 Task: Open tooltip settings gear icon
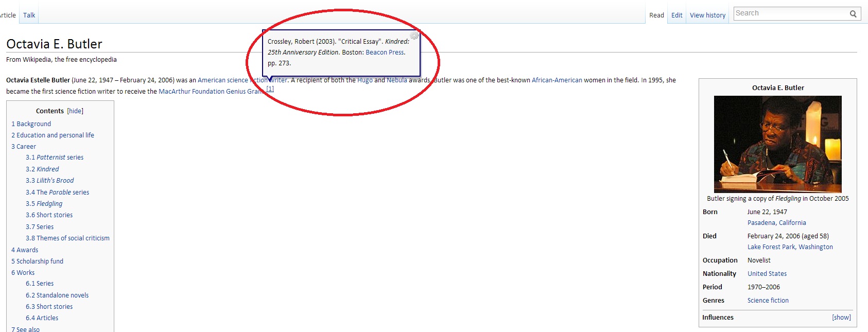(x=414, y=36)
